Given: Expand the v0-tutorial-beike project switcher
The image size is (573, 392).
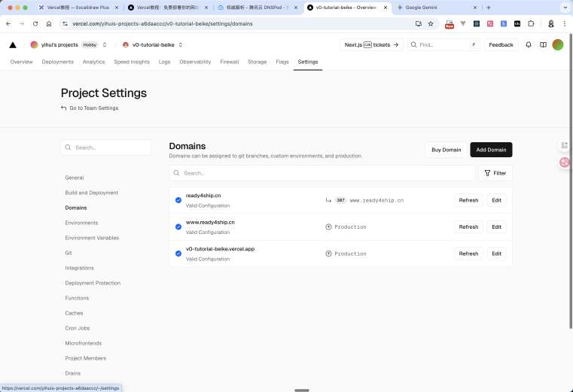Looking at the screenshot, I should point(181,45).
